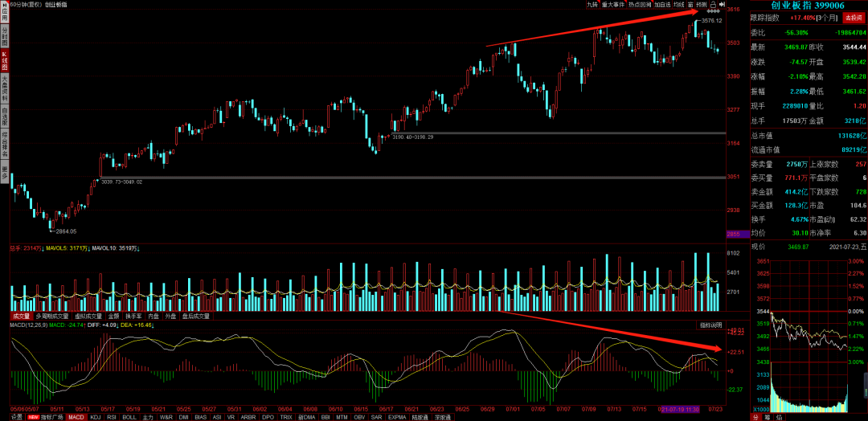Open 更多 in left sidebar
This screenshot has width=868, height=421.
pyautogui.click(x=5, y=172)
